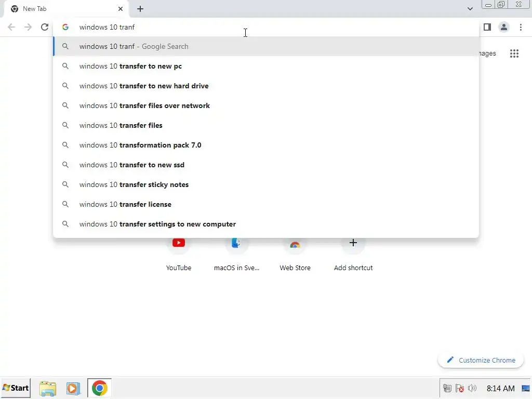
Task: Select suggestion 'windows 10 transfer files'
Action: 266,125
